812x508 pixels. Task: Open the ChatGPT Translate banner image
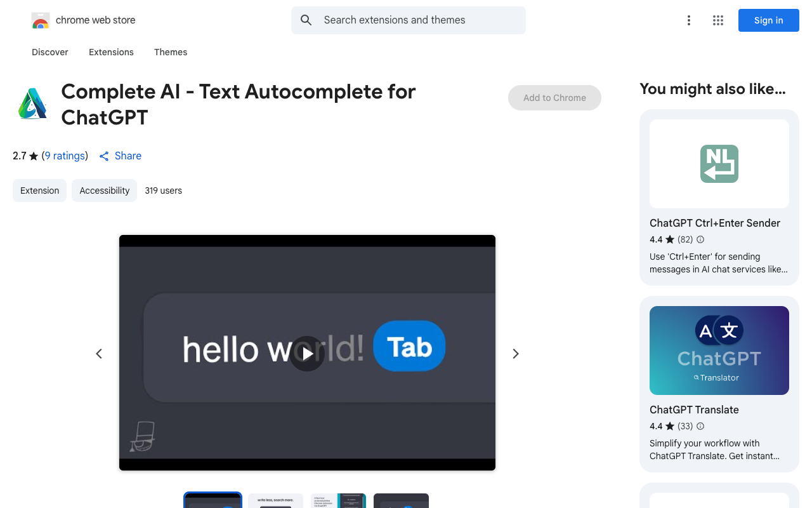coord(719,351)
